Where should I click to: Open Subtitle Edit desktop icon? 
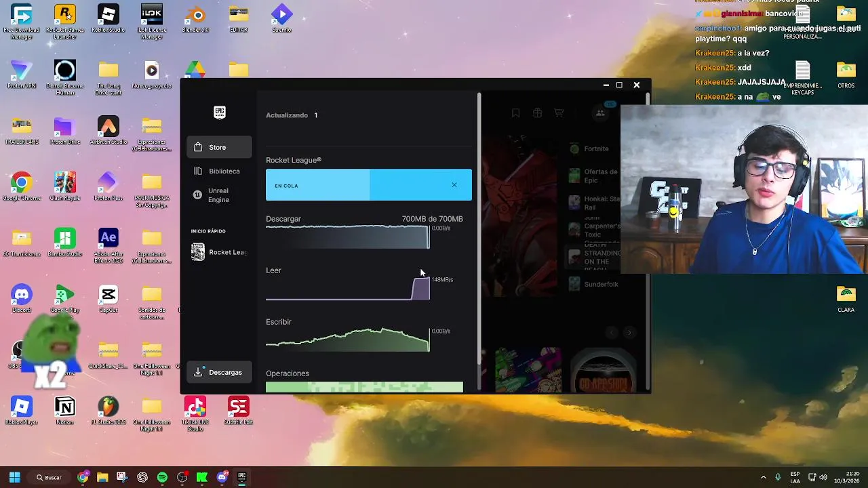(239, 410)
